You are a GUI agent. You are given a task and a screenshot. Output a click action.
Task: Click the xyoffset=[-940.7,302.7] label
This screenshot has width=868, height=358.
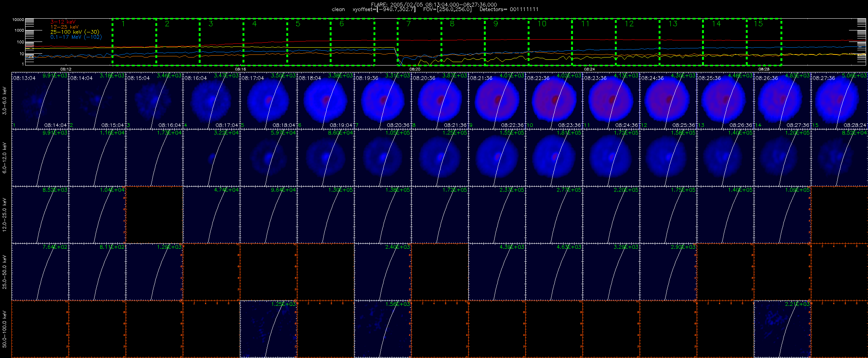384,10
